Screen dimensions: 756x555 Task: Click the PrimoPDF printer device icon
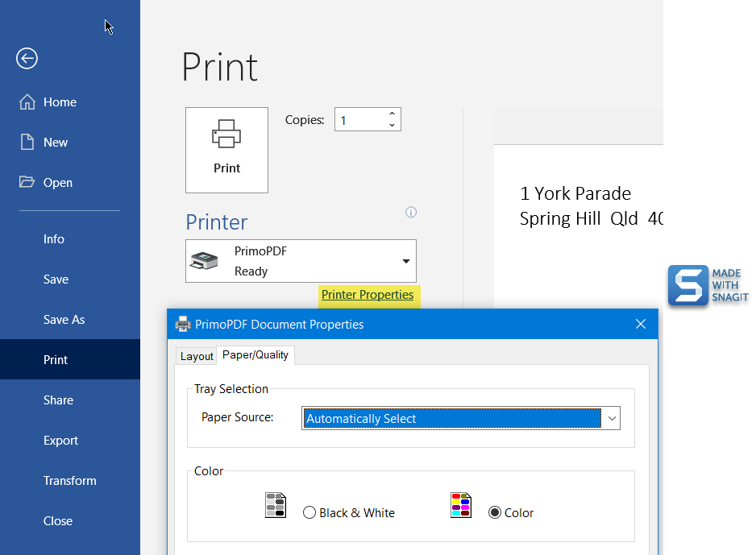[x=204, y=261]
